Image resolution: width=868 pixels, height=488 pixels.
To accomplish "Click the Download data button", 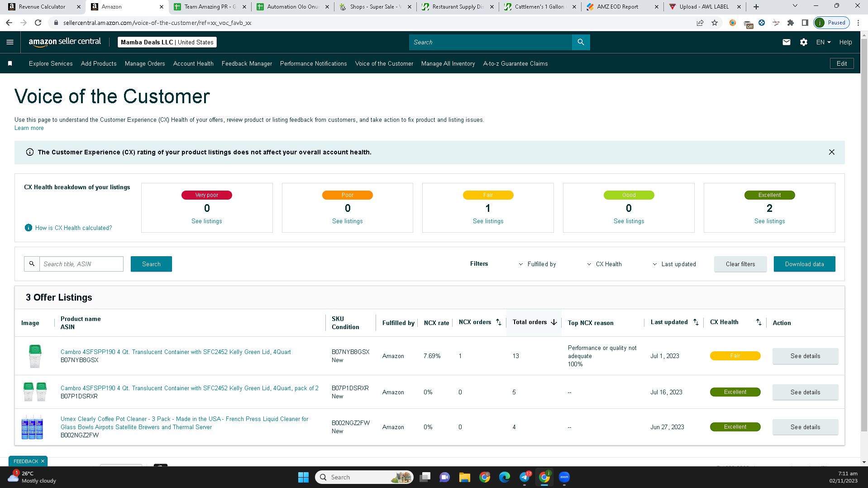I will pyautogui.click(x=804, y=264).
